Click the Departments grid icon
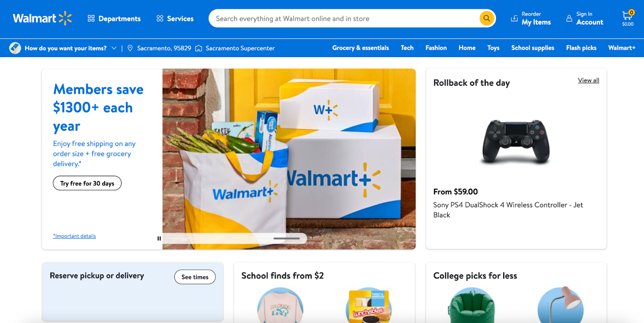 (x=91, y=19)
